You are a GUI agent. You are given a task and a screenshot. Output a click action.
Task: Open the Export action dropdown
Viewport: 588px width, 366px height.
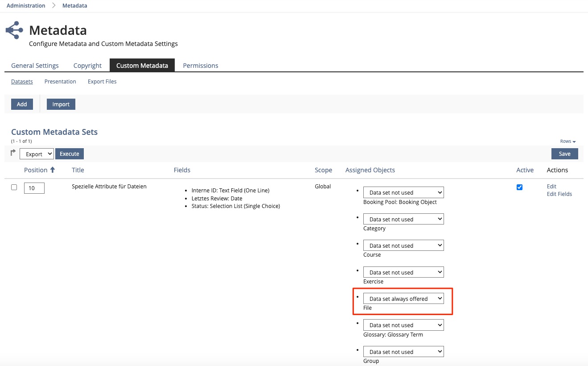37,154
